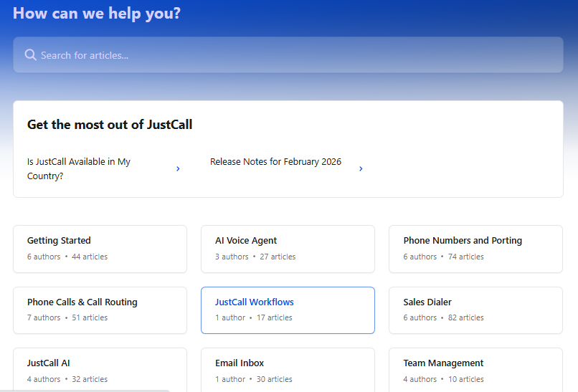Click '7 authors' under Phone Calls & Call Routing
Image resolution: width=578 pixels, height=392 pixels.
pos(44,317)
